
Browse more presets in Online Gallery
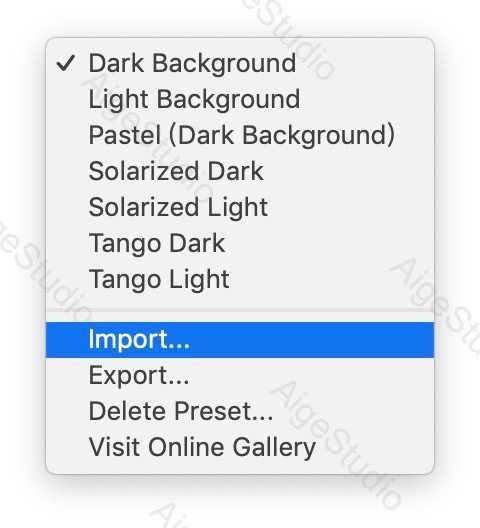pyautogui.click(x=240, y=448)
